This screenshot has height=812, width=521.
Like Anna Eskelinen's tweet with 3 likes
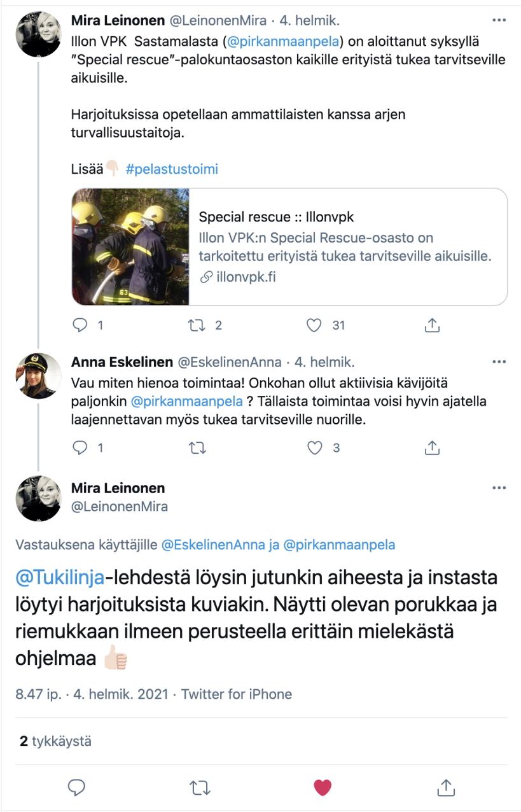[x=314, y=448]
